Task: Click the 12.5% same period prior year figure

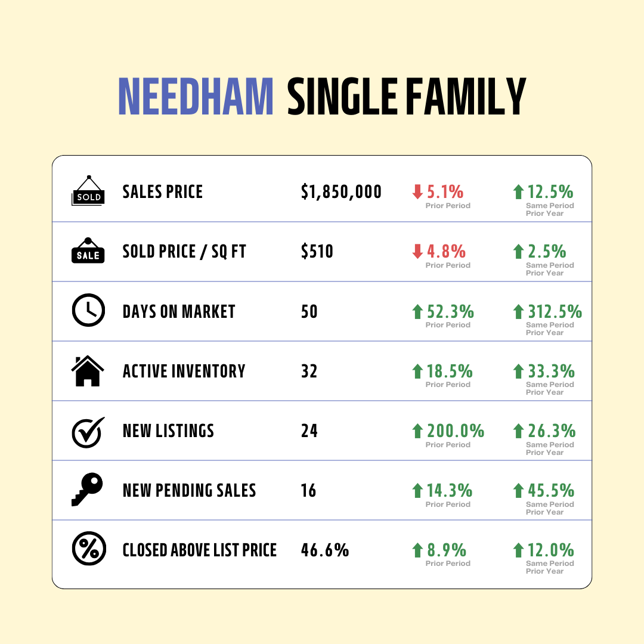Action: 550,192
